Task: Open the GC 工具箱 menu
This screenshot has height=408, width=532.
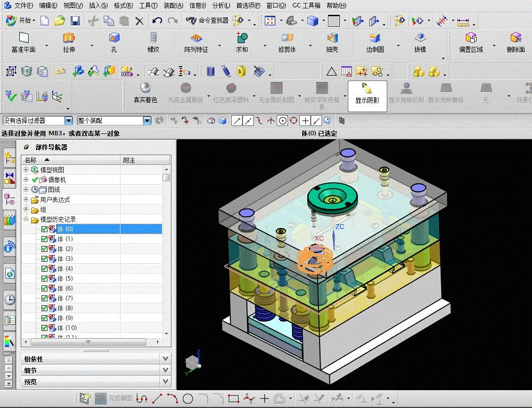Action: pyautogui.click(x=306, y=5)
